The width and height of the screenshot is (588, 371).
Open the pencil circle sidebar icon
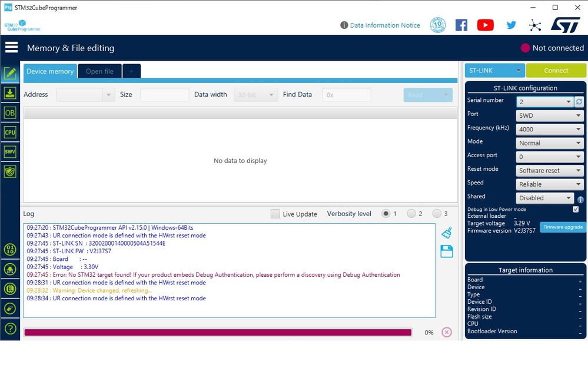coord(10,309)
